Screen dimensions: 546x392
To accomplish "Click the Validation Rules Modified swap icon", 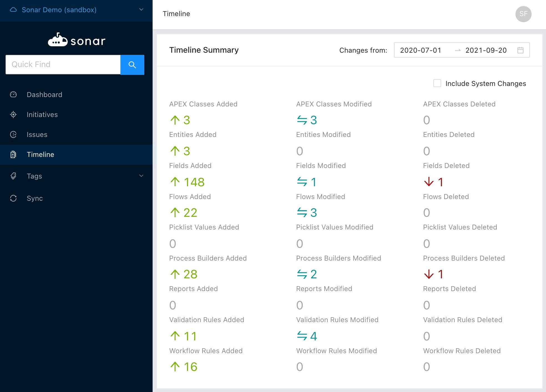I will [x=302, y=336].
